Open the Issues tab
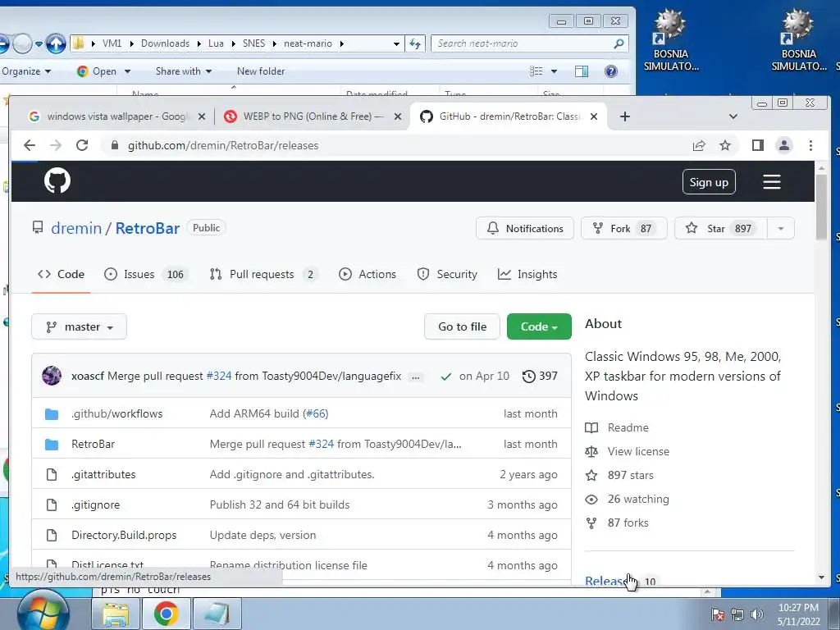The height and width of the screenshot is (630, 840). click(x=146, y=274)
